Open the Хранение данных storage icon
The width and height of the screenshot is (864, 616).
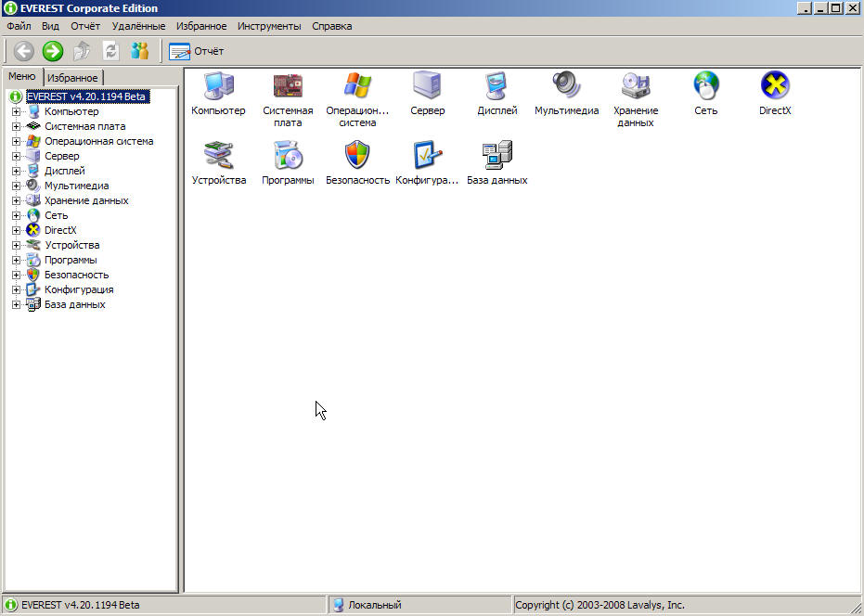[x=636, y=86]
